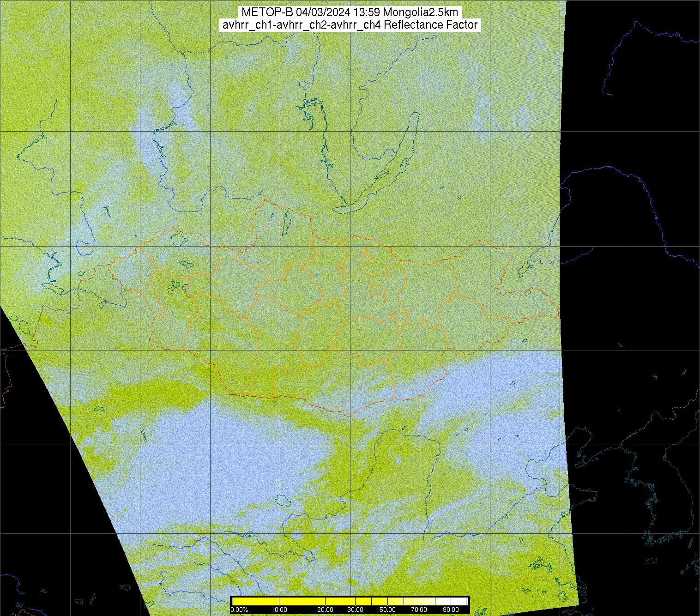Click the '20.00' colorbar label

tap(326, 610)
